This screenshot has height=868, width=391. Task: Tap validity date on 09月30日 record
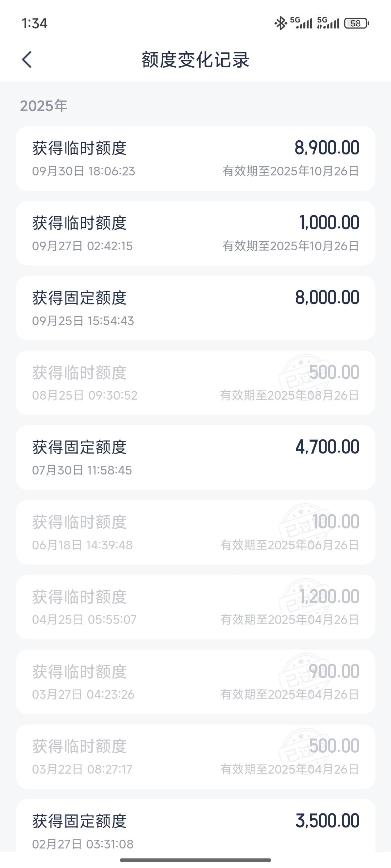291,171
